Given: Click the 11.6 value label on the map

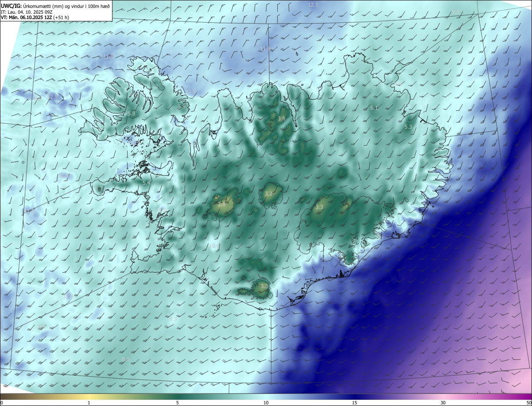Looking at the screenshot, I should point(191,91).
